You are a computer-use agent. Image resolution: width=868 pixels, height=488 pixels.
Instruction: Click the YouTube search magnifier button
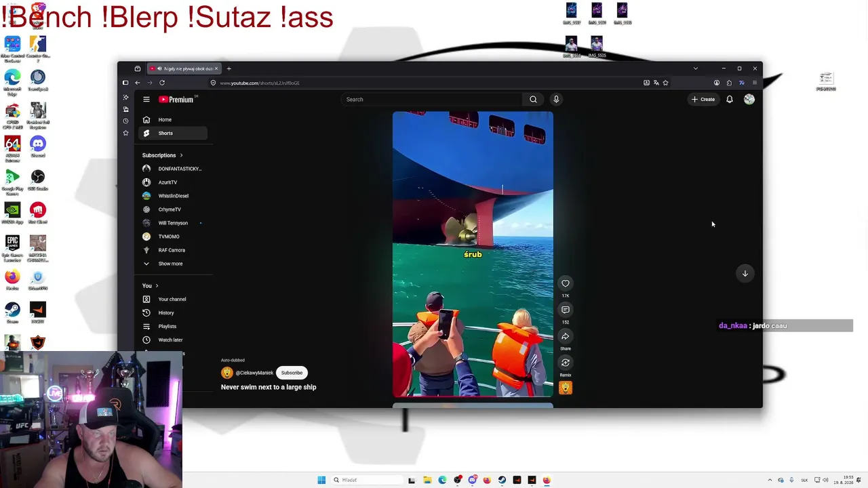pos(533,100)
